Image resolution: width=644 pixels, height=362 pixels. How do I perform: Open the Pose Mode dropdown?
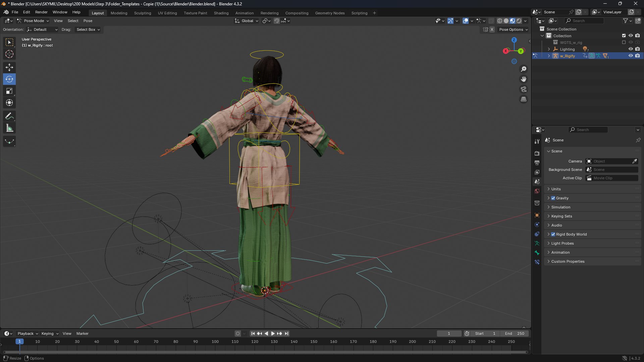point(33,21)
